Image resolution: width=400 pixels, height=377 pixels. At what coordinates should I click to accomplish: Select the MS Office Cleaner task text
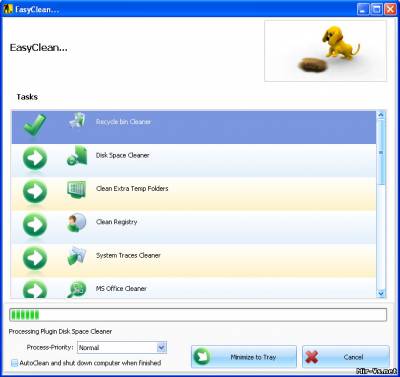click(x=121, y=289)
